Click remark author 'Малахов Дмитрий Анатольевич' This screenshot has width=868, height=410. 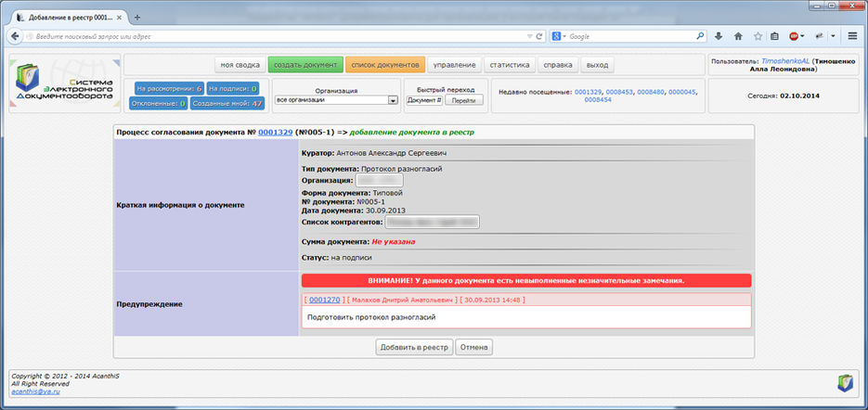click(x=403, y=300)
